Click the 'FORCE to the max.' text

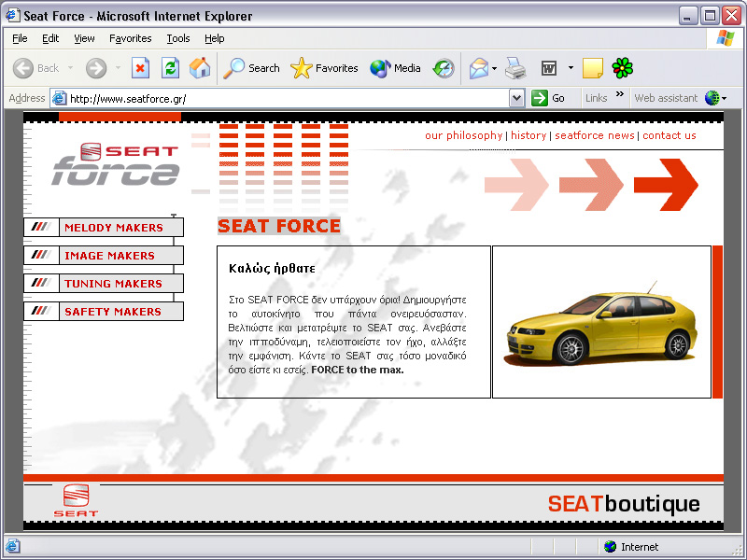pos(358,370)
